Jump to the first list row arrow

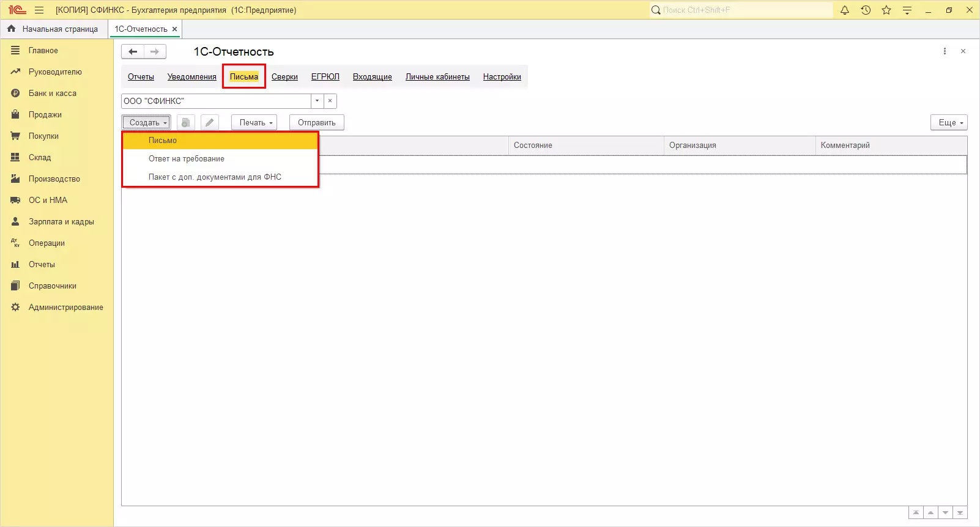pos(916,513)
